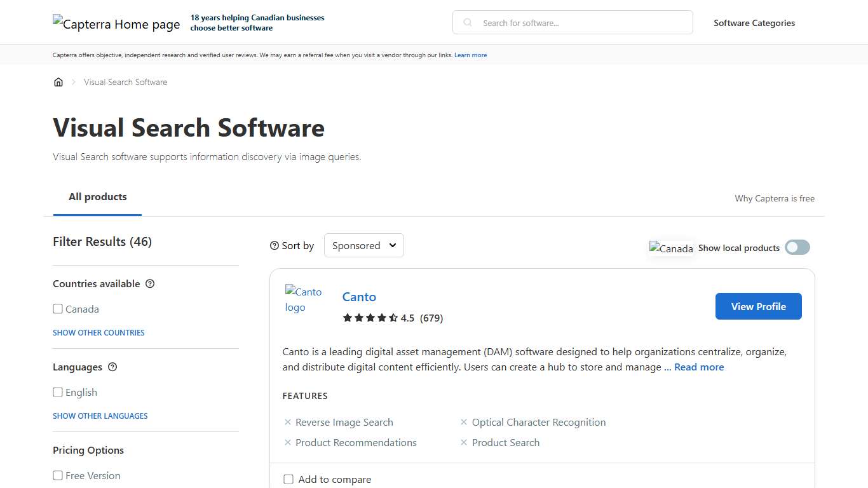Click the Capterra logo
The image size is (868, 488).
coord(116,24)
